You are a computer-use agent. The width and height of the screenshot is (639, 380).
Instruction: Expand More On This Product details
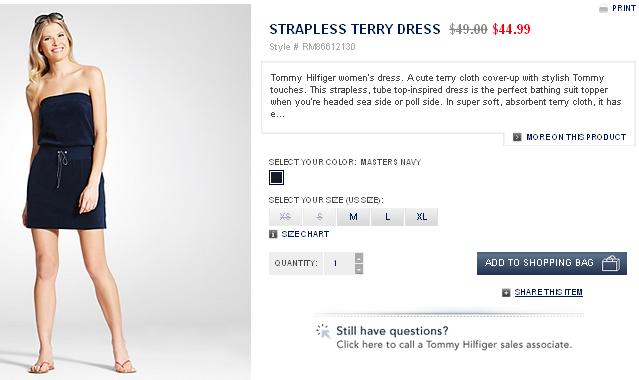click(x=576, y=137)
